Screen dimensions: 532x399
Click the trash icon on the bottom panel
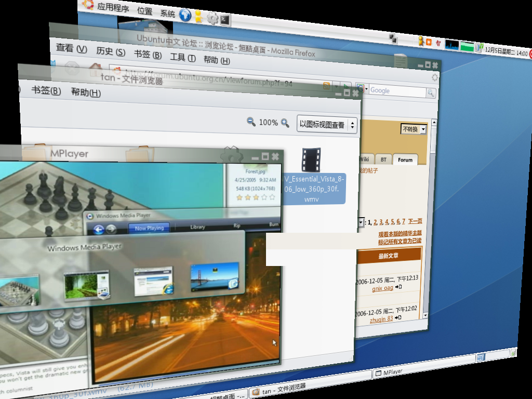tap(513, 352)
